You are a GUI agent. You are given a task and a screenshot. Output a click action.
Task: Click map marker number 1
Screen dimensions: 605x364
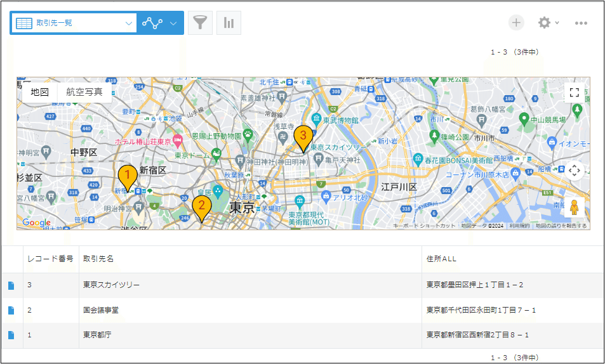pos(128,178)
